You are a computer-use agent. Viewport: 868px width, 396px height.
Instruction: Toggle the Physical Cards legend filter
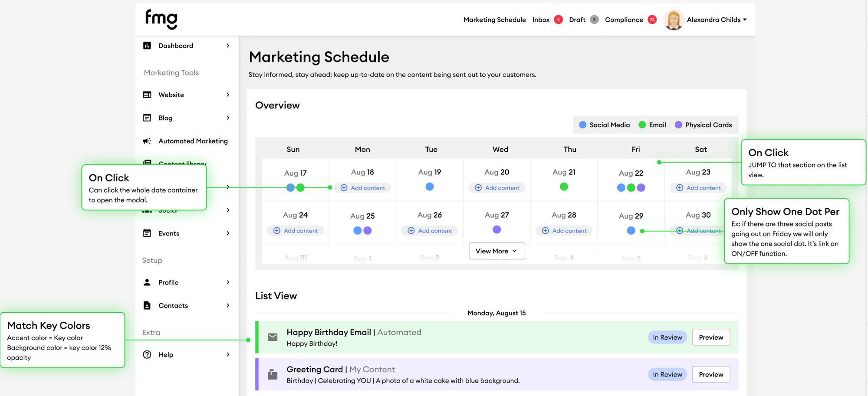coord(703,125)
